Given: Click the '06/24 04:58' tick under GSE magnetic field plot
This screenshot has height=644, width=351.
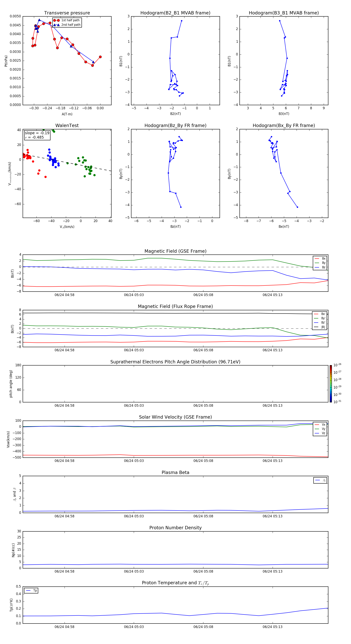Looking at the screenshot, I should coord(65,295).
